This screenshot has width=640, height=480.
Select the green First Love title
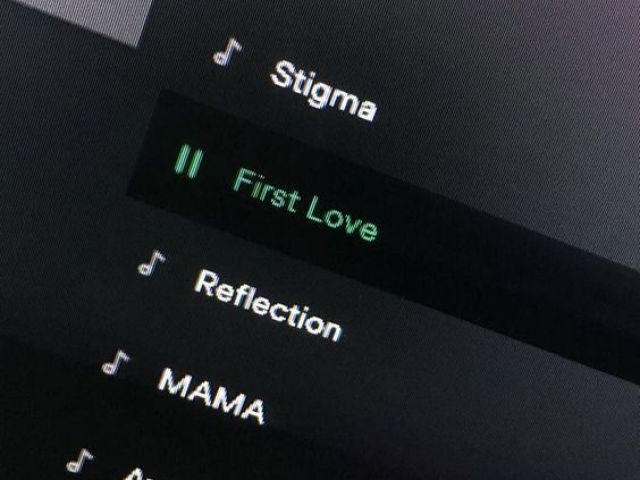(x=305, y=204)
